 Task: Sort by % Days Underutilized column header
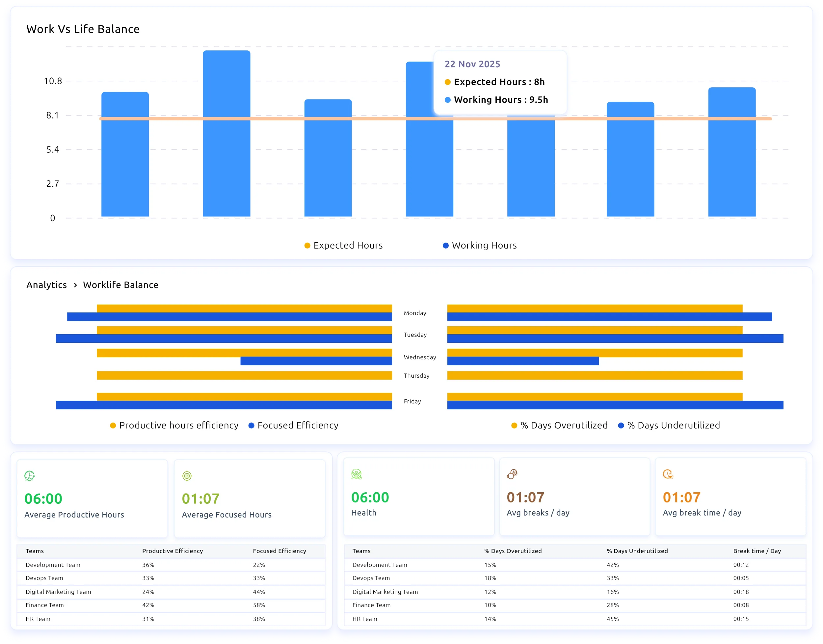tap(637, 551)
